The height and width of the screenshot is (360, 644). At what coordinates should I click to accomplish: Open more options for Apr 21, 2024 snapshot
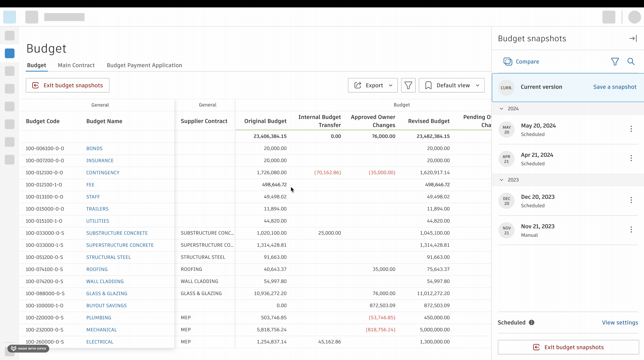pos(631,158)
